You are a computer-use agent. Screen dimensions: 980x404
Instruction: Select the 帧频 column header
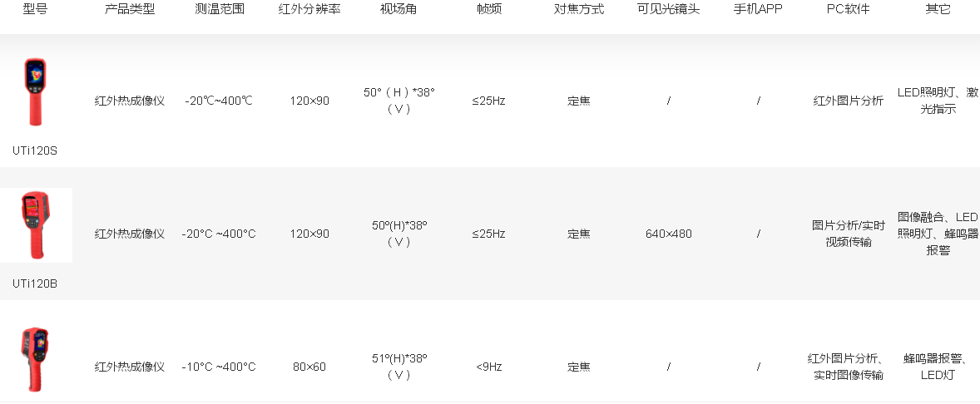pyautogui.click(x=489, y=9)
